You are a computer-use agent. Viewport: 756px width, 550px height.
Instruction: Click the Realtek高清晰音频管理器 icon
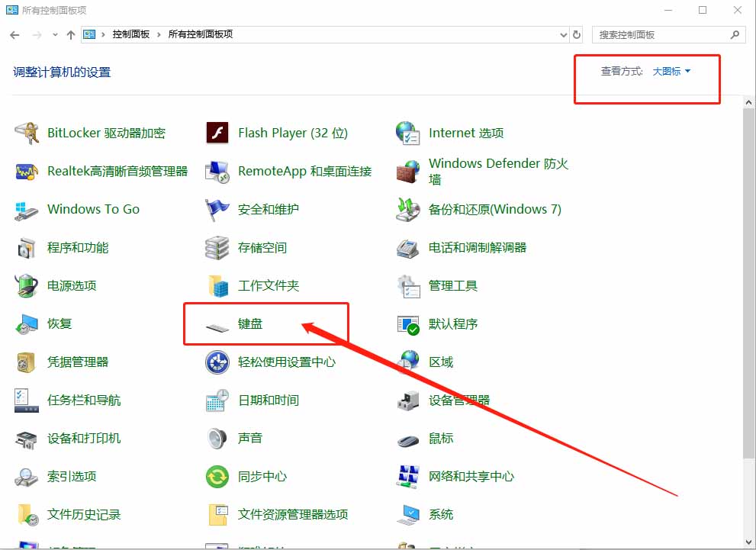pyautogui.click(x=27, y=172)
